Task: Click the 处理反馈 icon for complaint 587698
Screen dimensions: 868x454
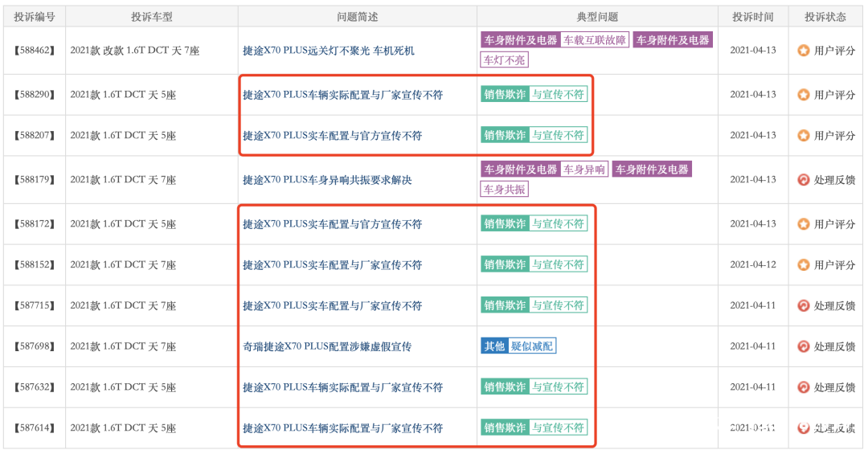Action: 803,346
